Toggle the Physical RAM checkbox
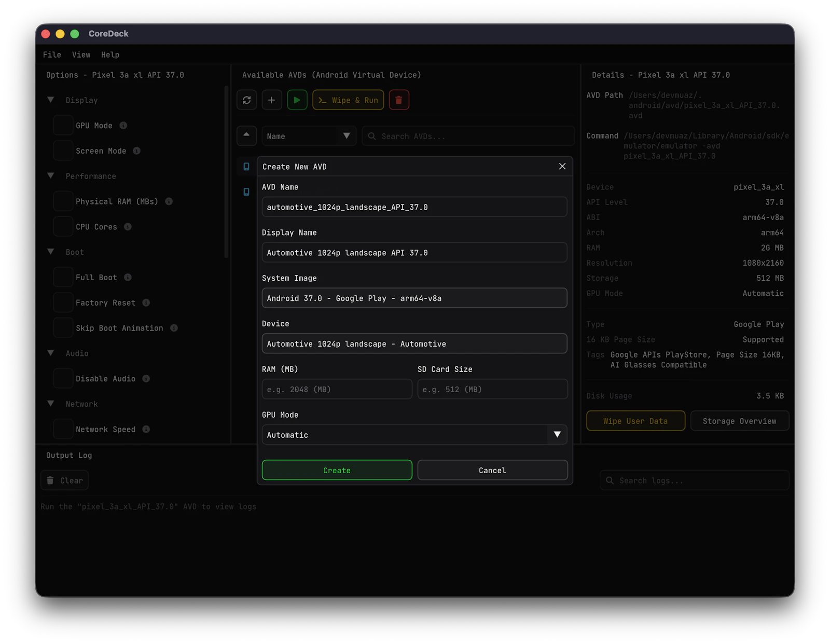Viewport: 830px width, 644px height. (x=63, y=201)
